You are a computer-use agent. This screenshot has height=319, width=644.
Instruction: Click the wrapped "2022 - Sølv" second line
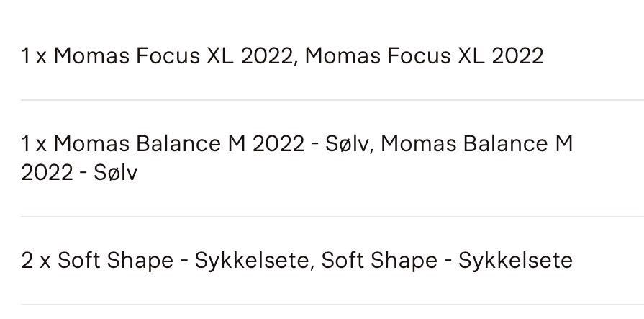point(79,173)
